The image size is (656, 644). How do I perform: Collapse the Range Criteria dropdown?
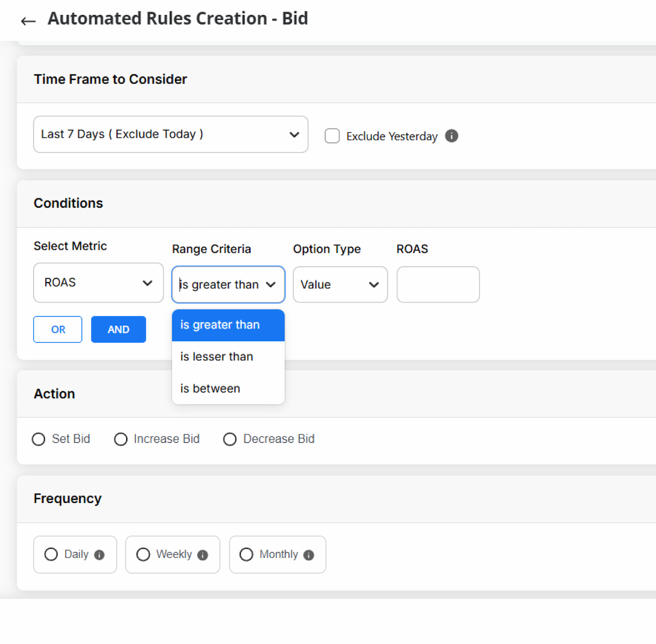pos(228,284)
